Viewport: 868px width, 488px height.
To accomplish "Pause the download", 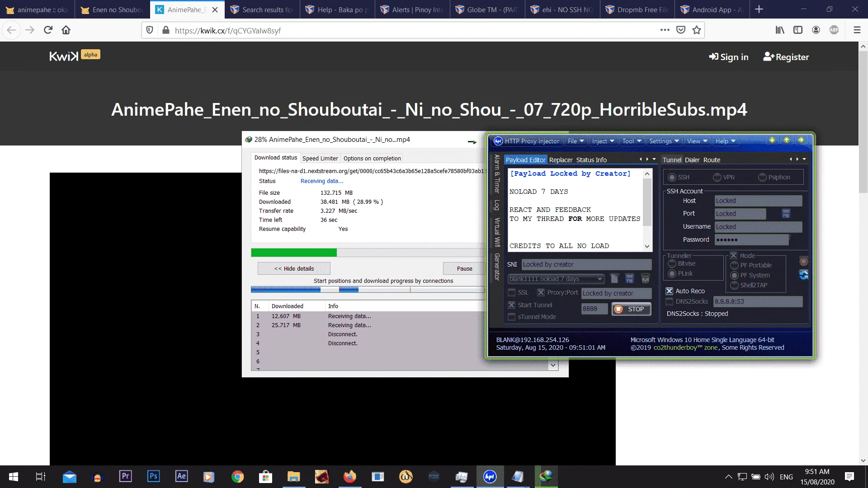I will 464,268.
